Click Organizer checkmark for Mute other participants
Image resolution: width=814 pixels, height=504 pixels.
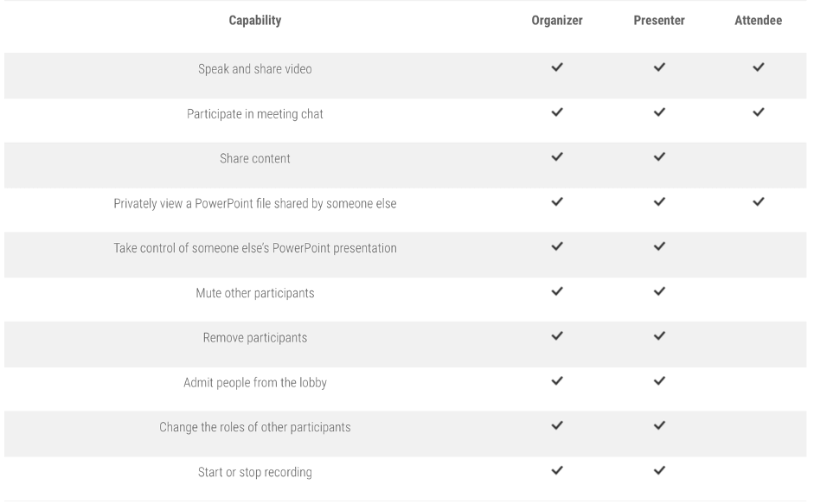(x=557, y=291)
